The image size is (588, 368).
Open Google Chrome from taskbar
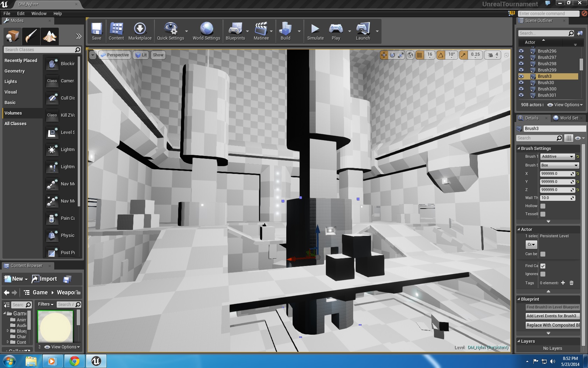pyautogui.click(x=74, y=361)
